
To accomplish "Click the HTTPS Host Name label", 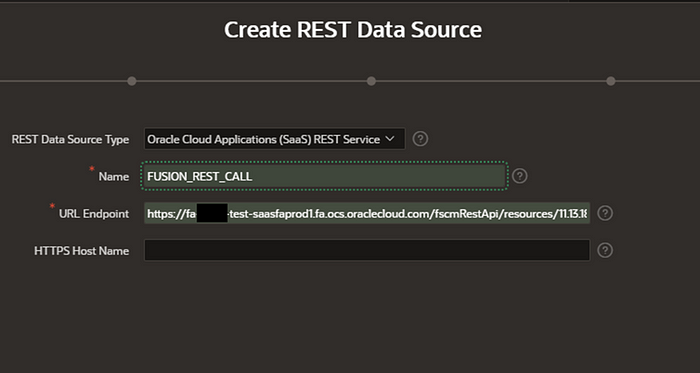I will (82, 251).
